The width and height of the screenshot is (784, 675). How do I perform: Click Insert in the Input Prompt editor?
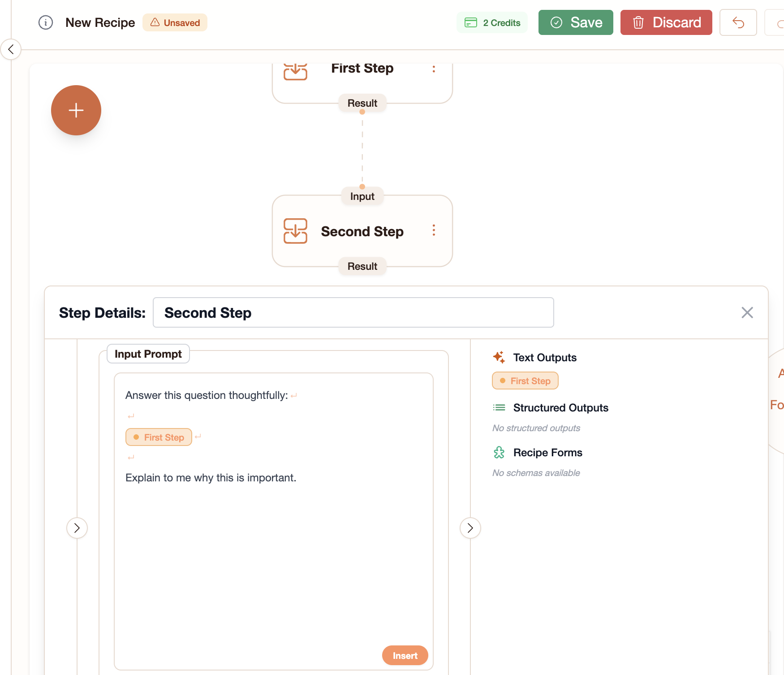pyautogui.click(x=405, y=655)
